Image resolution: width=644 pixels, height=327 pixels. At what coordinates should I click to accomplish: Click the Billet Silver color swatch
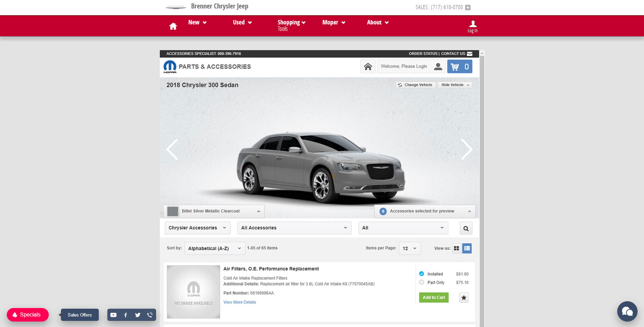tap(173, 211)
